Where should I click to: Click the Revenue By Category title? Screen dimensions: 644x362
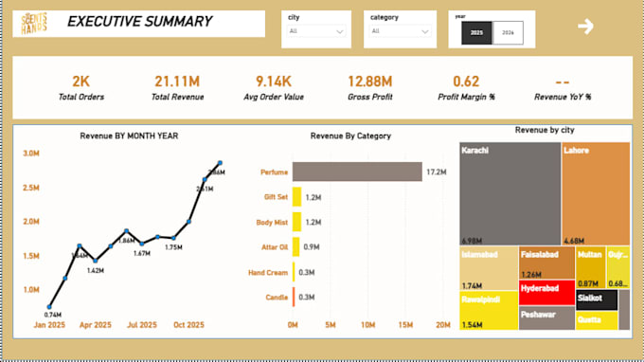click(x=350, y=136)
